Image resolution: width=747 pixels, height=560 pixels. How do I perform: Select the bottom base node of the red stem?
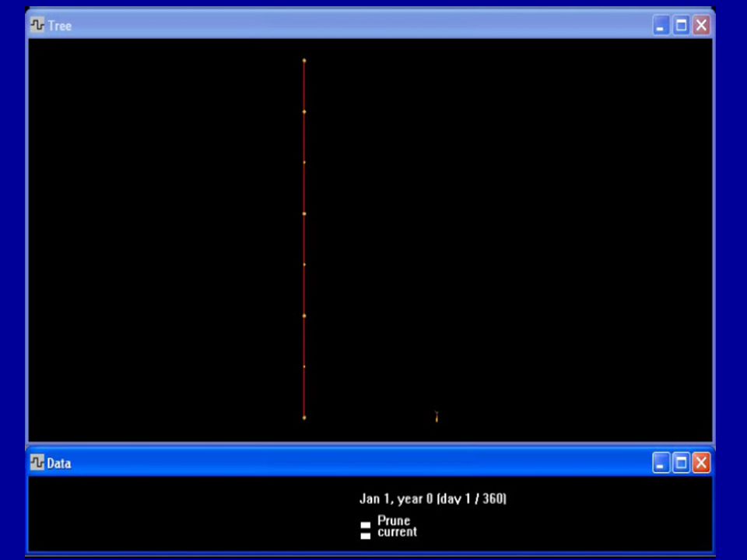[304, 418]
